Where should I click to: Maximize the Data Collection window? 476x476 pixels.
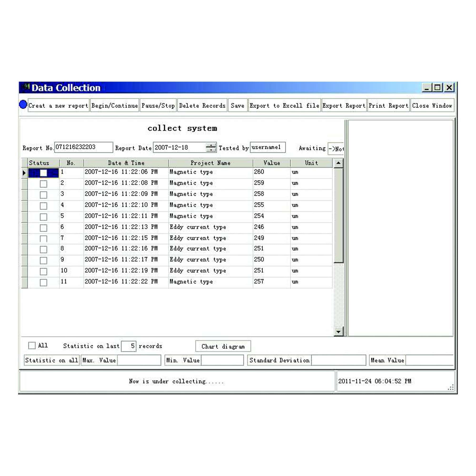click(x=438, y=87)
